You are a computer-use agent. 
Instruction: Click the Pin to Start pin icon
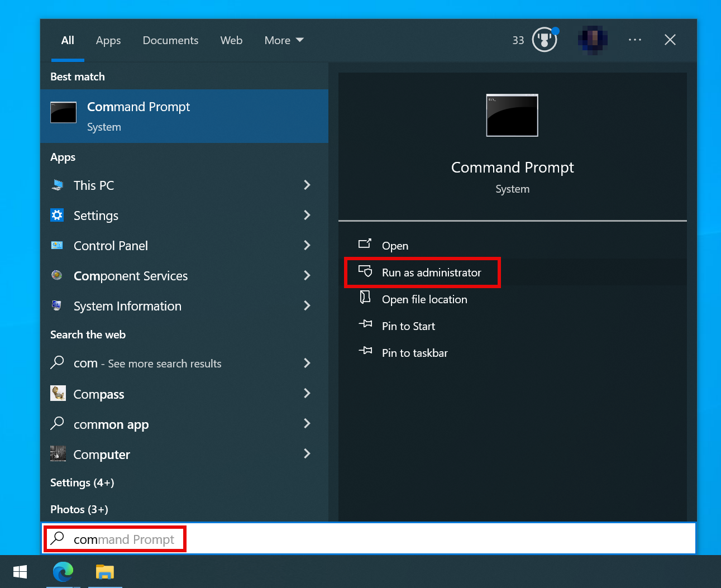pyautogui.click(x=365, y=324)
